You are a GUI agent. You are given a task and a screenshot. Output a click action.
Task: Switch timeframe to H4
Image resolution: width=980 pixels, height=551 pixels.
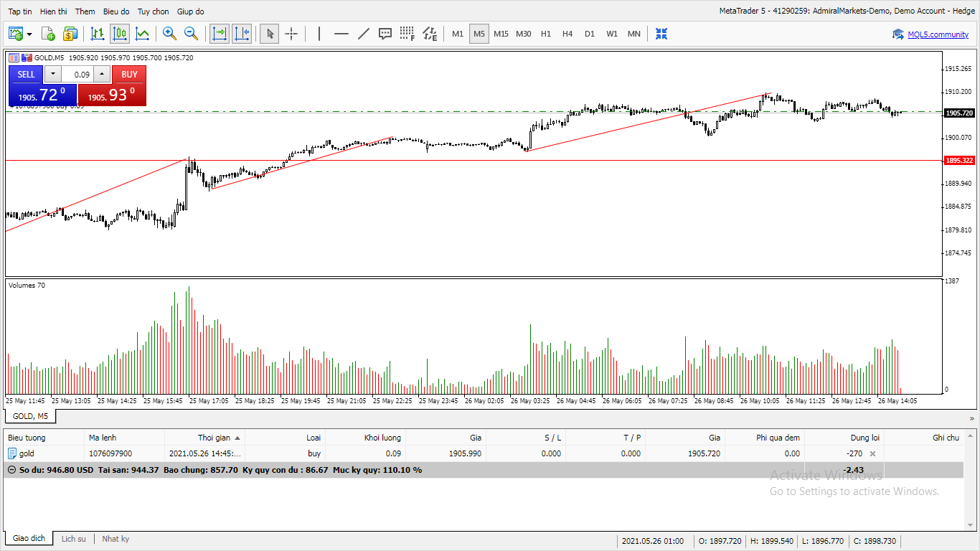[x=567, y=34]
